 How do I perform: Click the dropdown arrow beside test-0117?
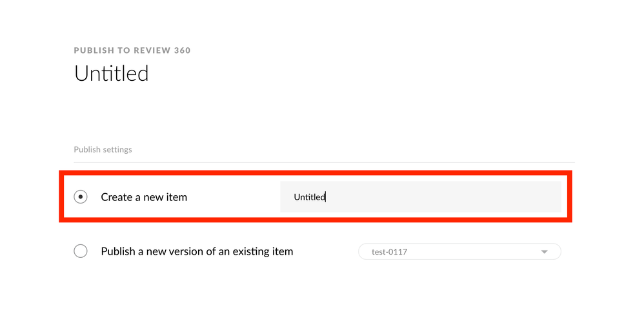coord(544,251)
